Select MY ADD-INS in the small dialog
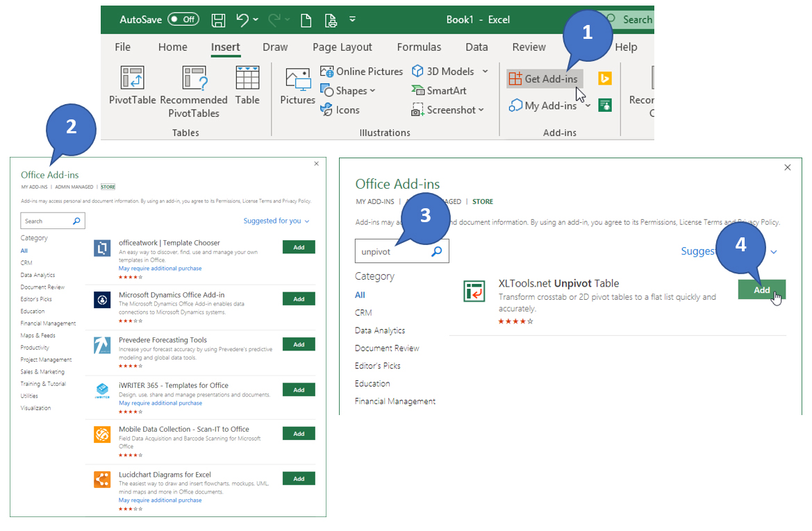Screen dimensions: 812x531 coord(34,187)
